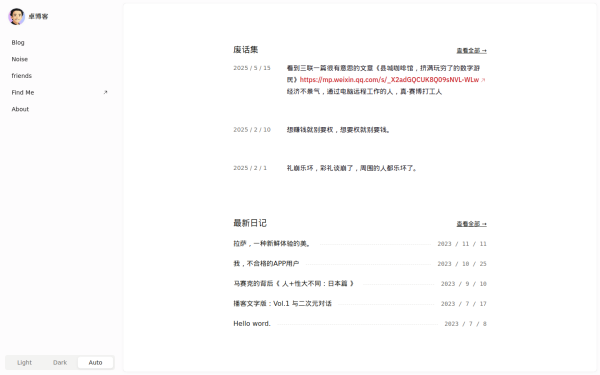This screenshot has width=600, height=375.
Task: Switch theme to Light
Action: coord(24,362)
